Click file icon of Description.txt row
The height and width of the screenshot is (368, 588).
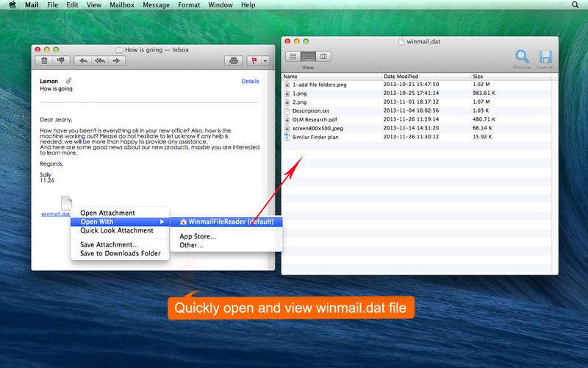pos(287,111)
